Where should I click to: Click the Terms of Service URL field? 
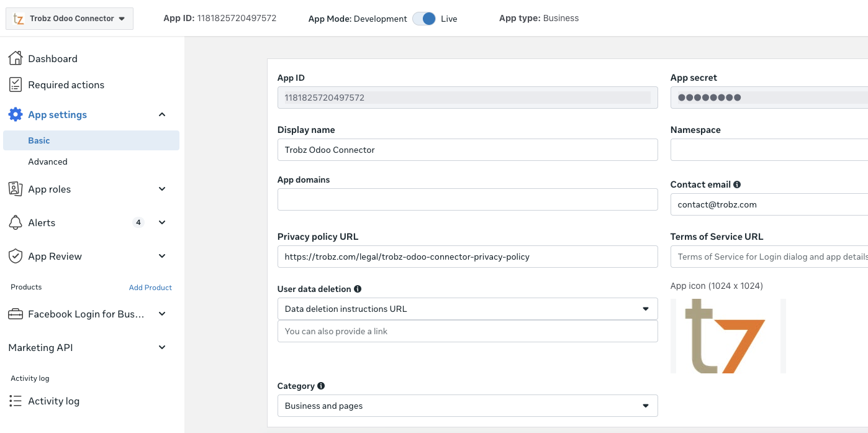click(769, 257)
